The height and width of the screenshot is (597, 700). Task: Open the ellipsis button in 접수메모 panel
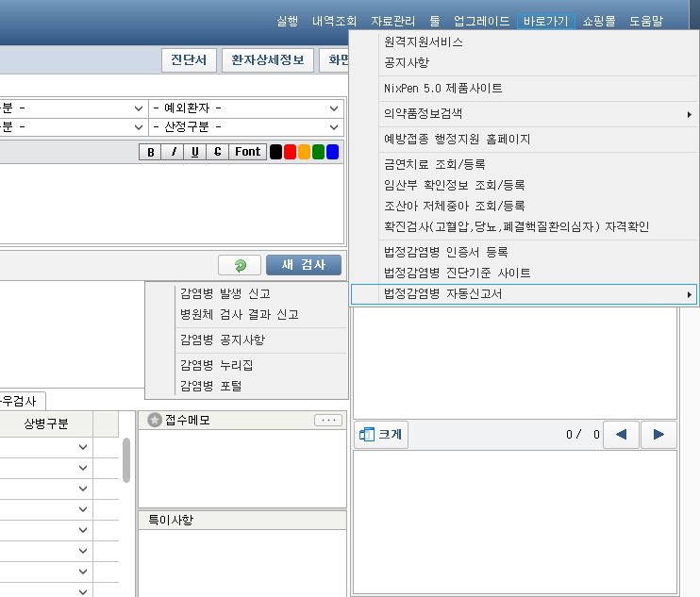(327, 421)
